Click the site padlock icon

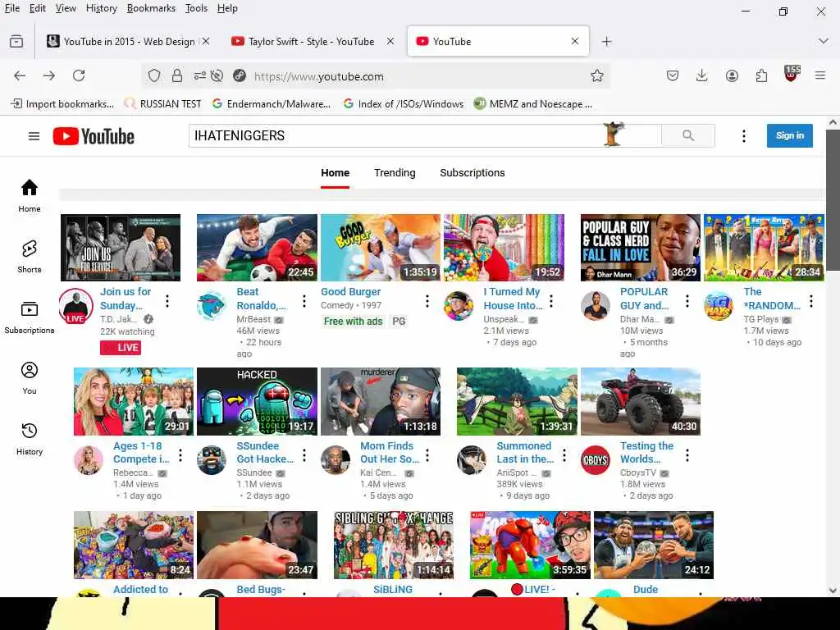point(177,76)
